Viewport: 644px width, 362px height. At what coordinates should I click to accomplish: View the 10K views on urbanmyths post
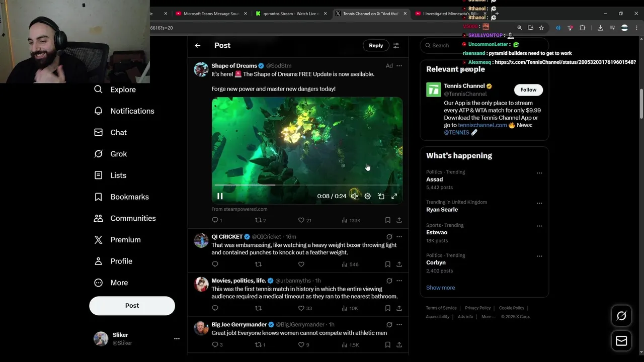pos(350,308)
